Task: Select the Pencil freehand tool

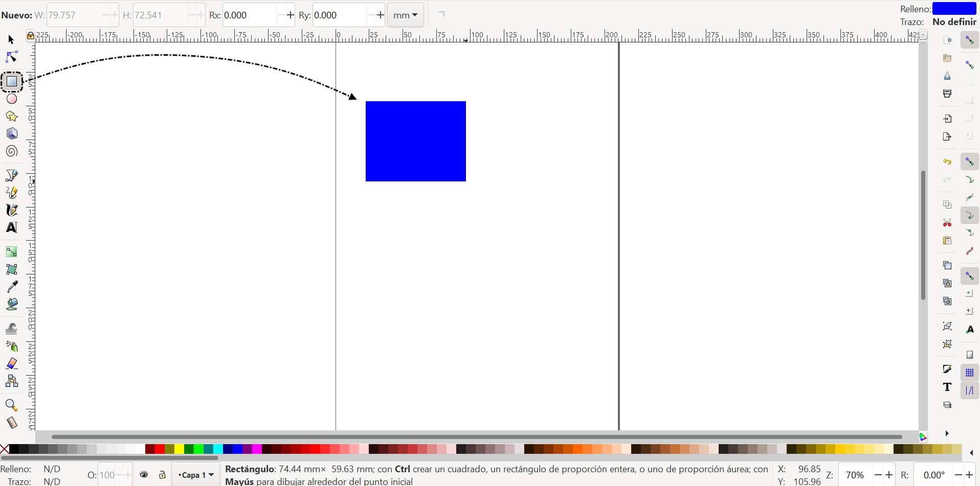Action: click(11, 193)
